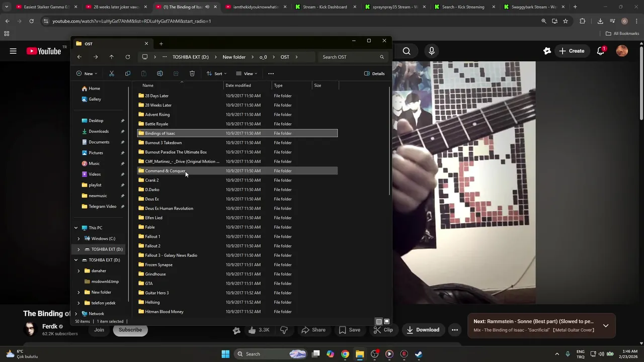Subscribe to Ferdk channel
This screenshot has width=644, height=362.
tap(130, 330)
